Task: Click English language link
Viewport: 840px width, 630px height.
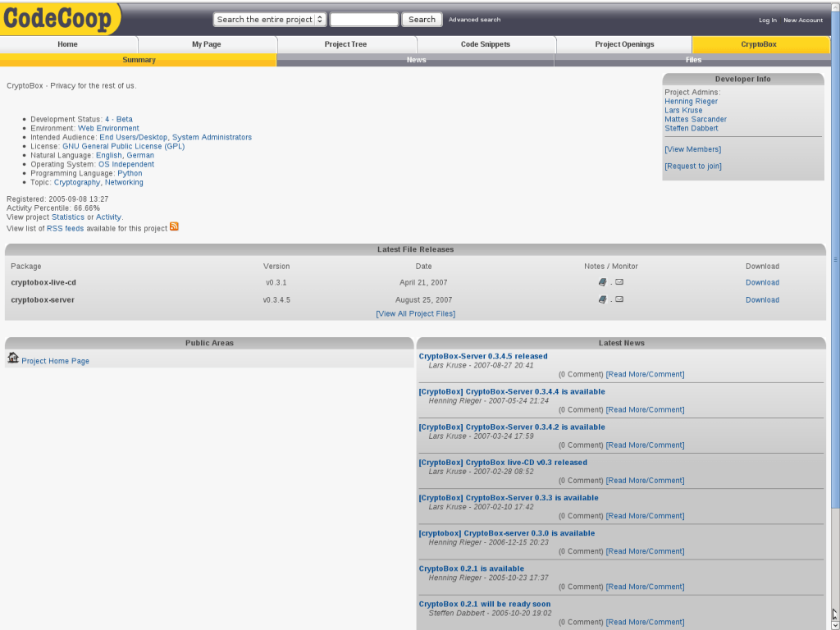Action: coord(109,155)
